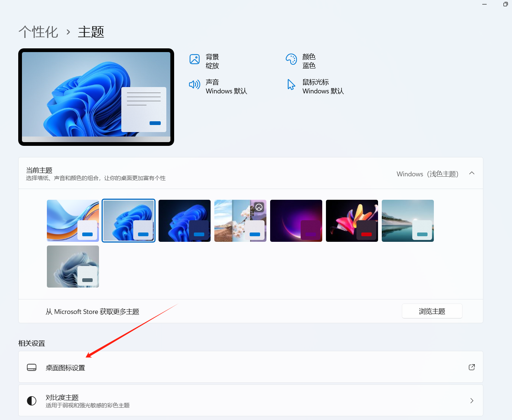This screenshot has height=420, width=512.
Task: Open the 颜色 palette icon
Action: 291,59
